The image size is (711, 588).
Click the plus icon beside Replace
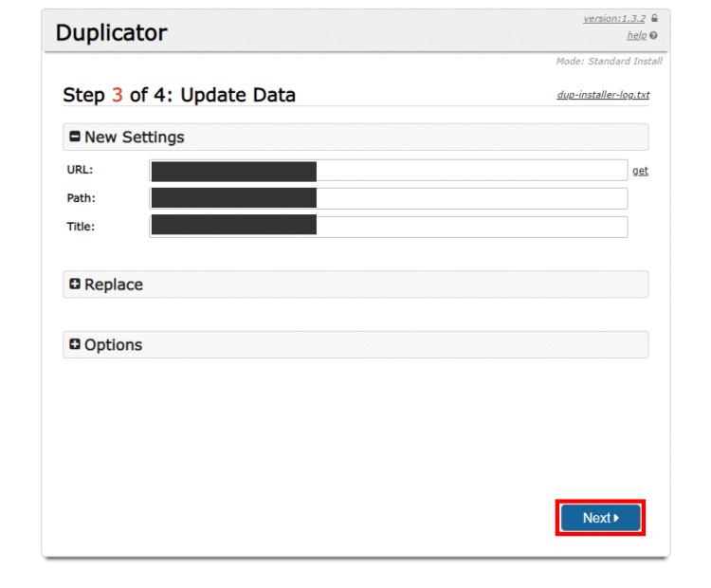click(x=75, y=285)
